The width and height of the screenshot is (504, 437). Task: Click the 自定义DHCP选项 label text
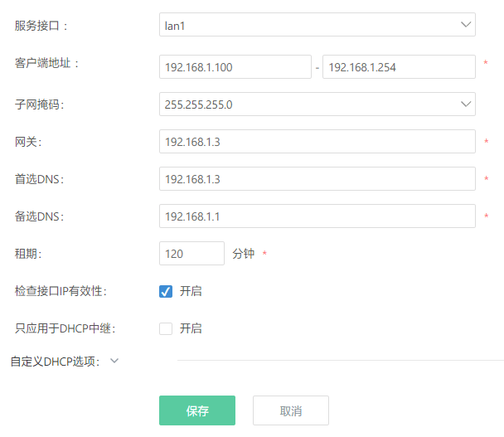click(55, 362)
